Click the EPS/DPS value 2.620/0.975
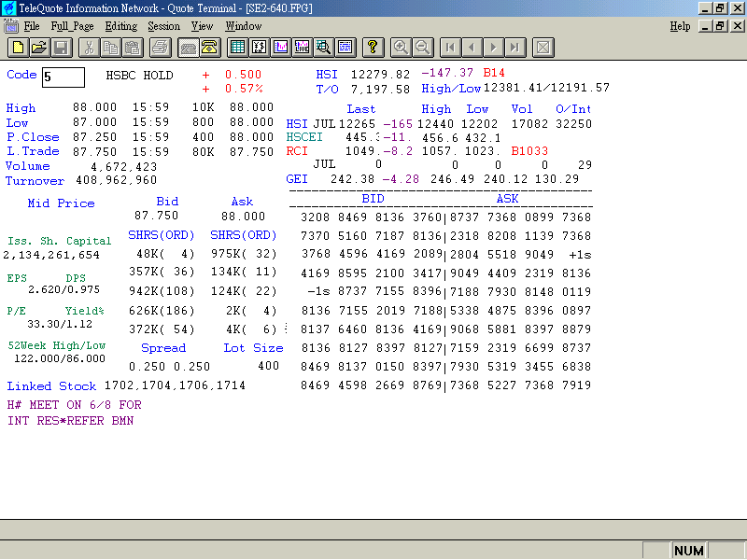 [63, 289]
